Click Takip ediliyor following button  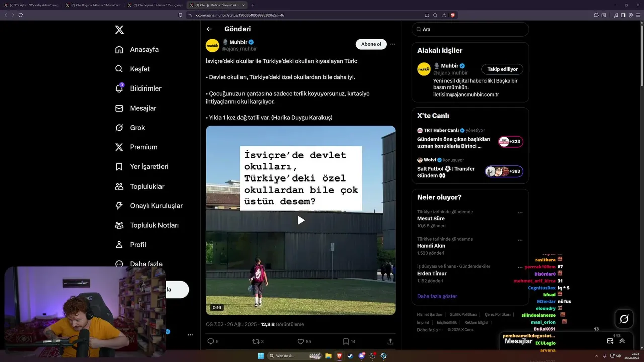(x=503, y=69)
